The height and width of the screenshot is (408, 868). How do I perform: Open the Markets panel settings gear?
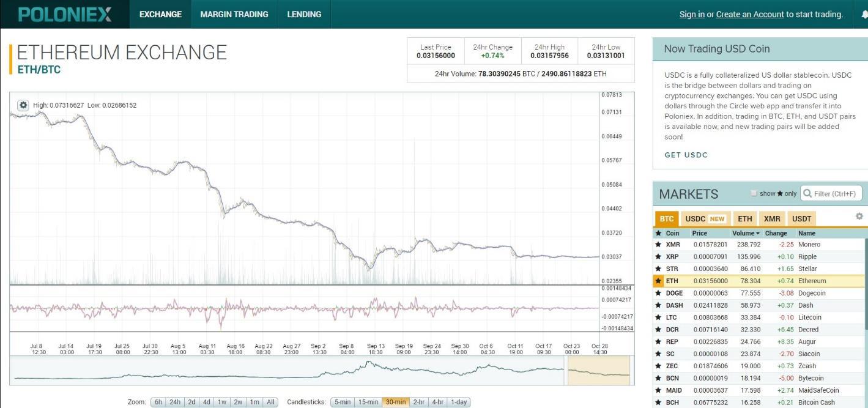(859, 217)
